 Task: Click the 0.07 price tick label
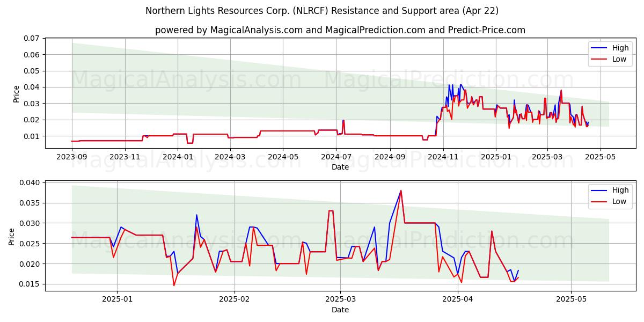coord(32,38)
